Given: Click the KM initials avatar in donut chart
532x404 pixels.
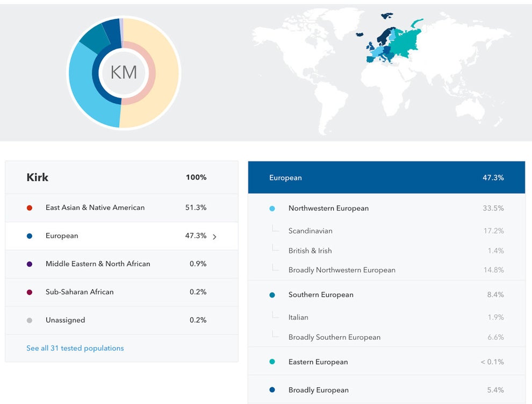Looking at the screenshot, I should coord(124,73).
